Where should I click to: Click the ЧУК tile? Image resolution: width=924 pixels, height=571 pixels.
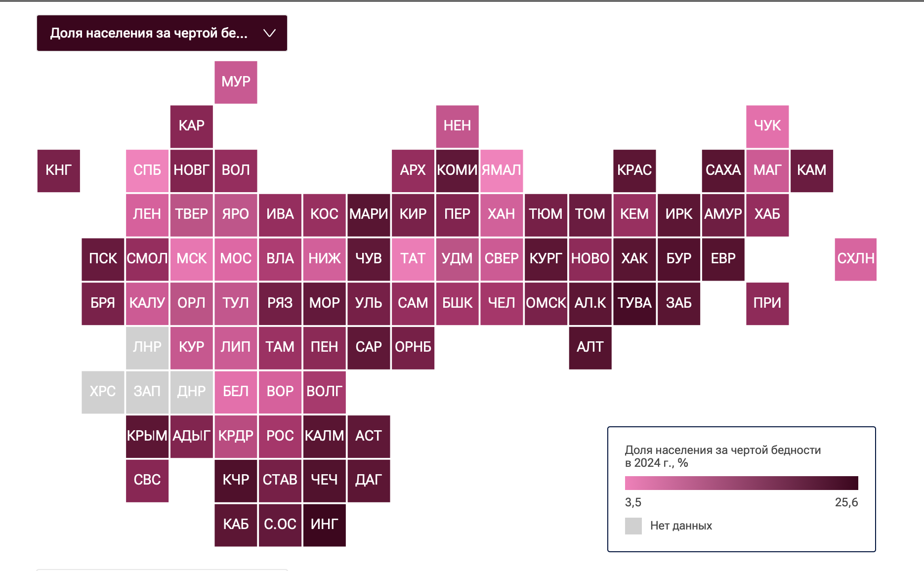(767, 126)
